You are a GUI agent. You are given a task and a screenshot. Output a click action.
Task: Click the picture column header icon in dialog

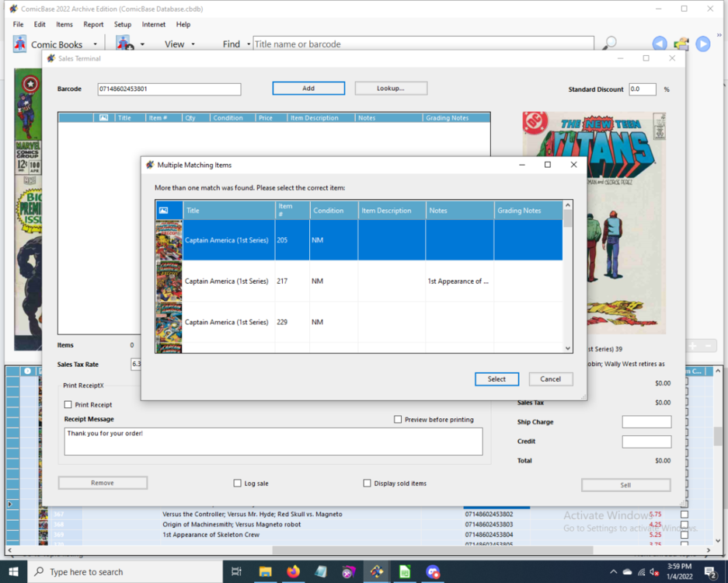[163, 211]
